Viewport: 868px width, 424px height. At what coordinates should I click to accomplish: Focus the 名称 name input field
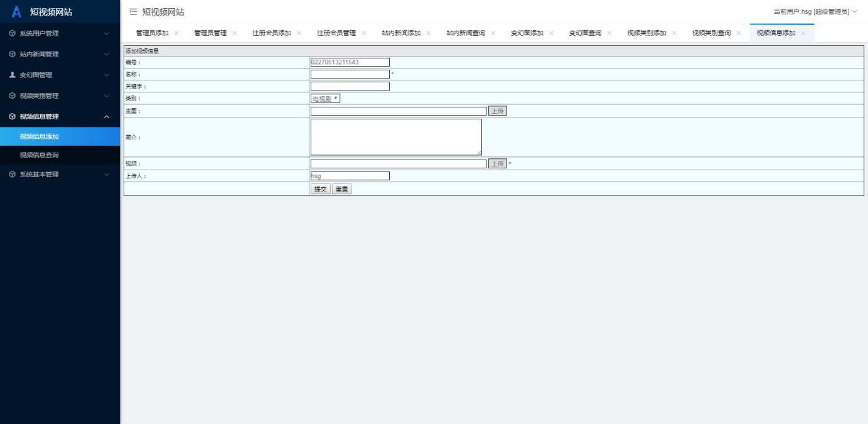[x=350, y=74]
